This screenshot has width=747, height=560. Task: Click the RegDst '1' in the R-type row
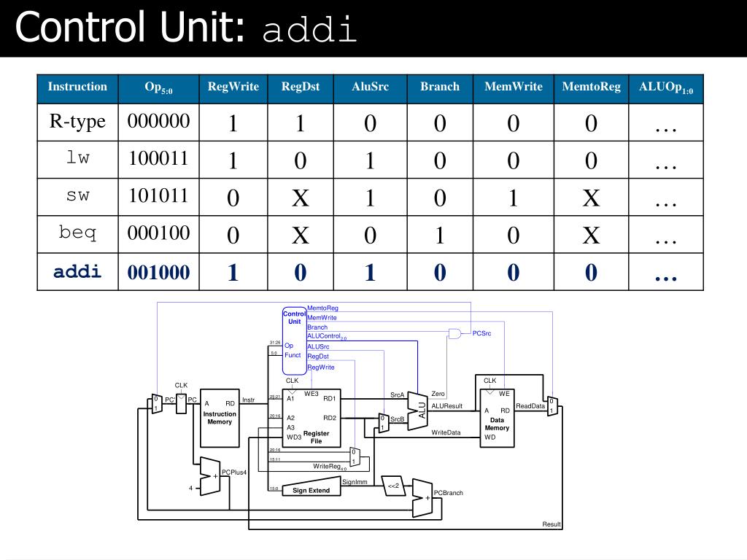(x=300, y=123)
